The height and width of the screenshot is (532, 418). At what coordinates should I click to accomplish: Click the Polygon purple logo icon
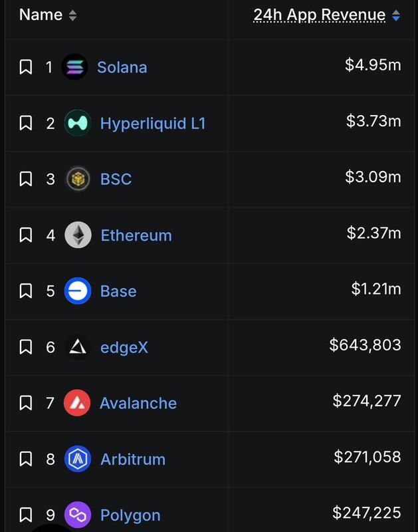pos(78,515)
